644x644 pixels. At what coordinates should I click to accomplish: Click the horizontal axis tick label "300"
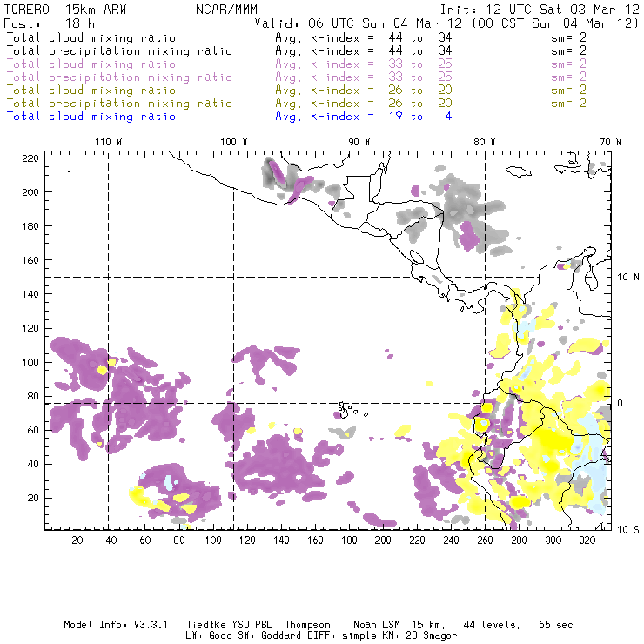(x=553, y=540)
